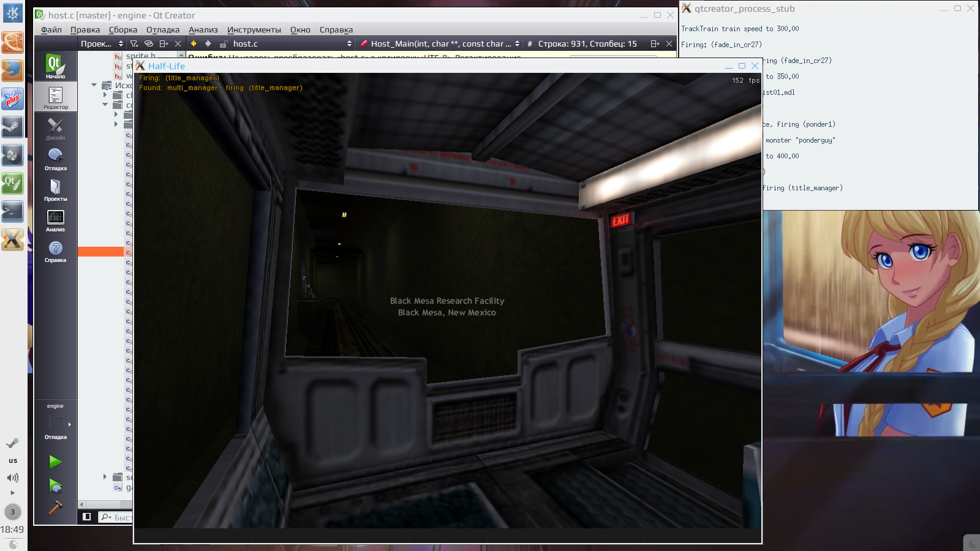The image size is (980, 551).
Task: Run the project with green play button
Action: [x=55, y=462]
